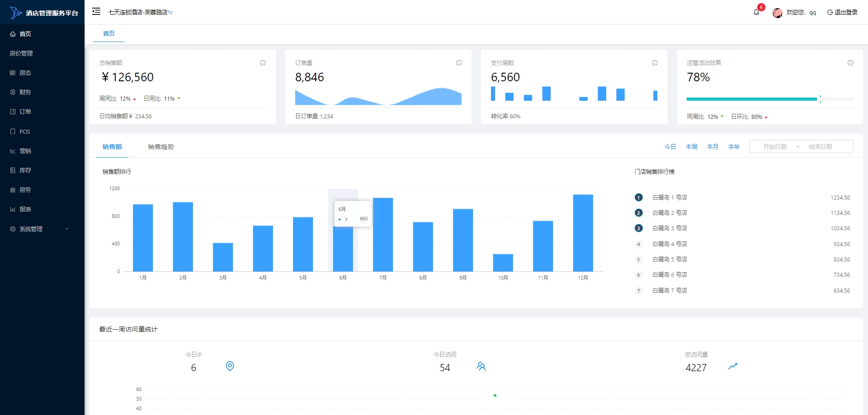Click 退出登录 to log out

point(842,12)
